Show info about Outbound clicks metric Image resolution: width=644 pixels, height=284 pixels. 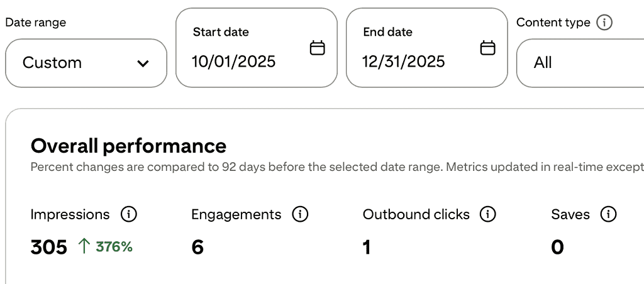click(x=487, y=214)
